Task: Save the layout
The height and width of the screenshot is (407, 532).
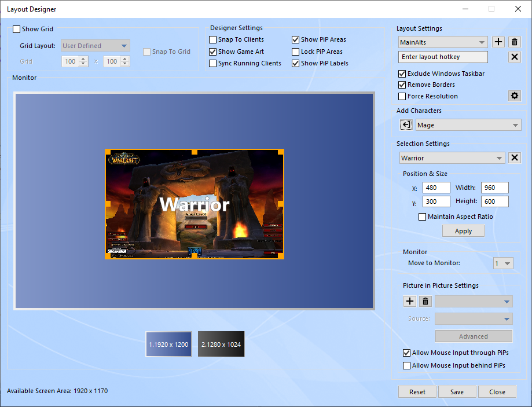Action: pos(457,392)
